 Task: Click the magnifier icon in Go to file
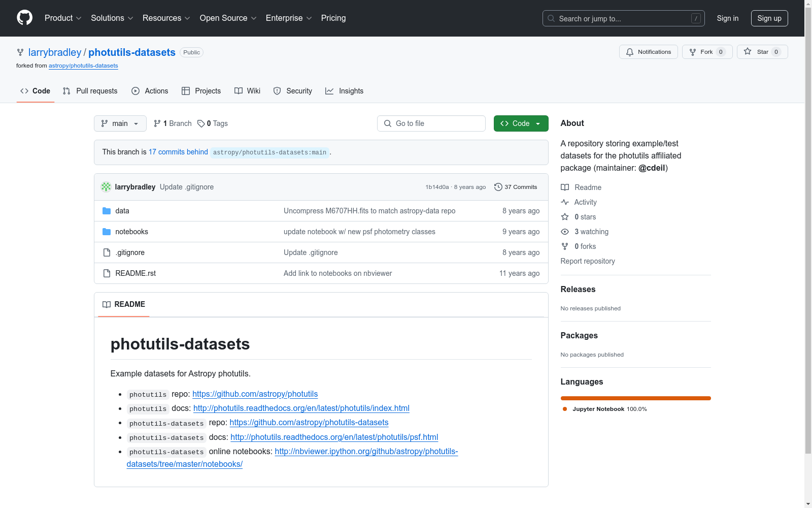coord(388,123)
